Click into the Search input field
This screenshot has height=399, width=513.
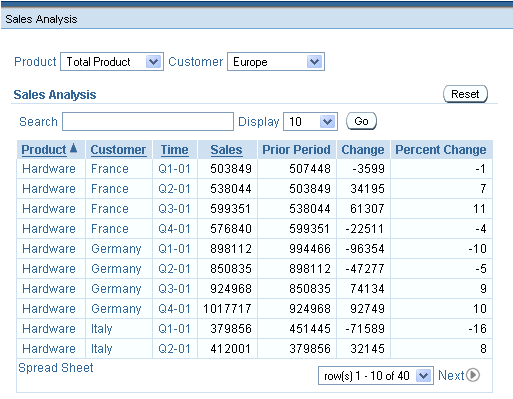(148, 122)
